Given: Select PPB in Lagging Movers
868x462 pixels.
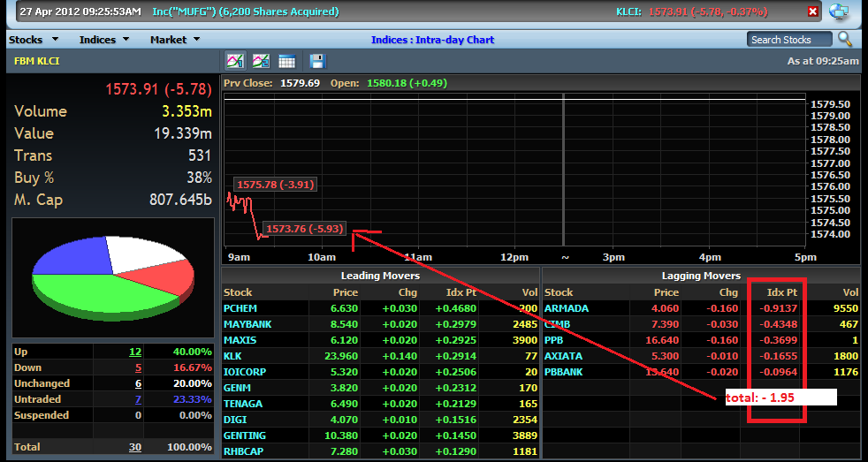Looking at the screenshot, I should 553,340.
